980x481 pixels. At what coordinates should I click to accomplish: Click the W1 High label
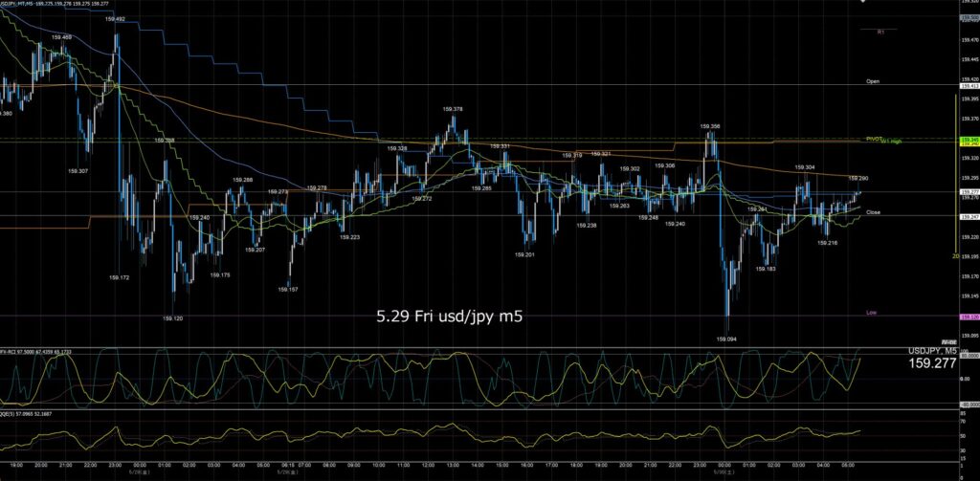coord(891,142)
